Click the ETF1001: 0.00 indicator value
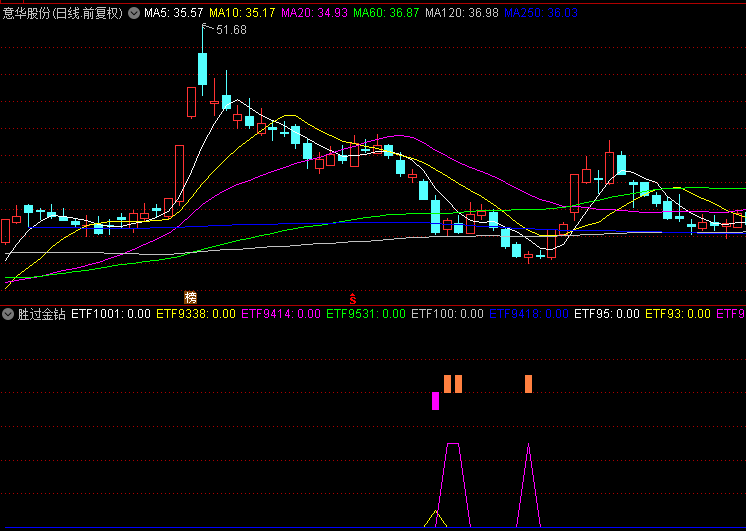746x531 pixels. pyautogui.click(x=110, y=314)
